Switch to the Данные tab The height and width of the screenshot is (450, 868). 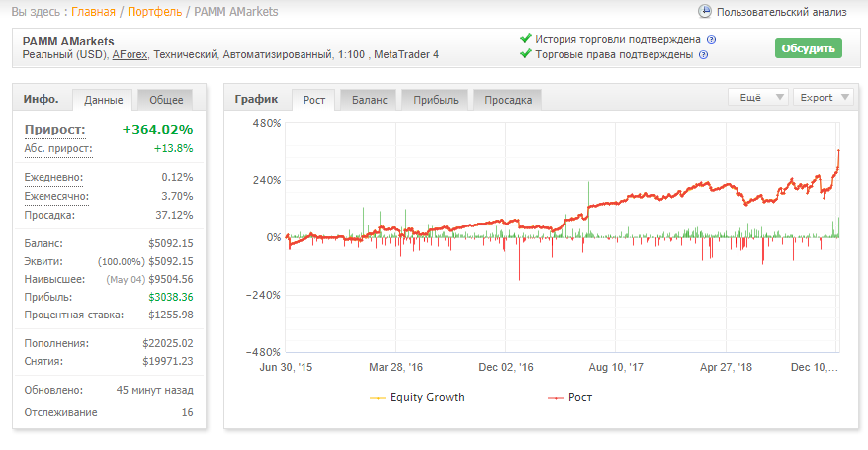[103, 100]
